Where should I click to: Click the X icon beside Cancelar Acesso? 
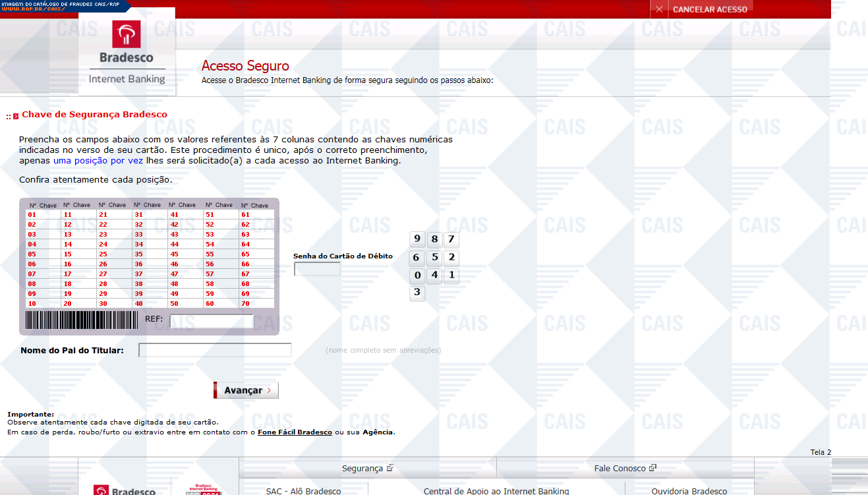(659, 9)
